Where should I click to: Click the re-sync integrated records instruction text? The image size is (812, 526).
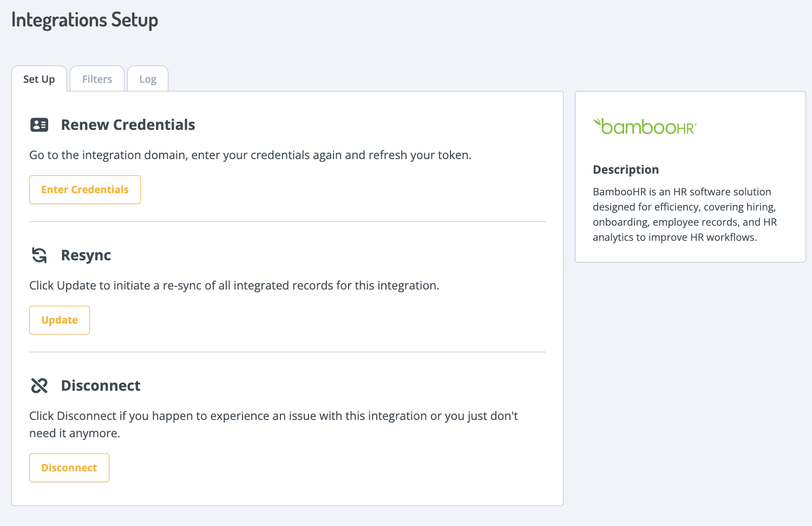234,286
